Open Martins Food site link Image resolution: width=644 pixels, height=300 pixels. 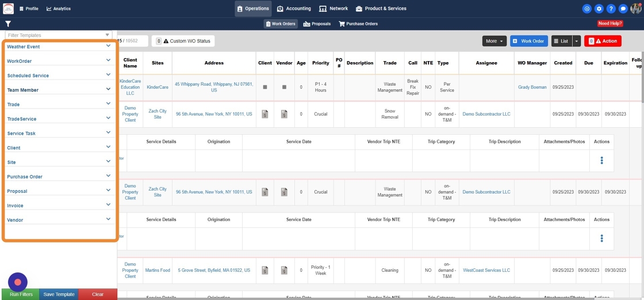pos(158,271)
